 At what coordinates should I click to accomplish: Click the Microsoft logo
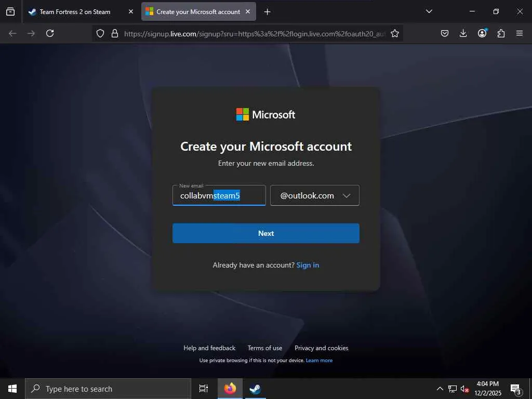pyautogui.click(x=265, y=115)
